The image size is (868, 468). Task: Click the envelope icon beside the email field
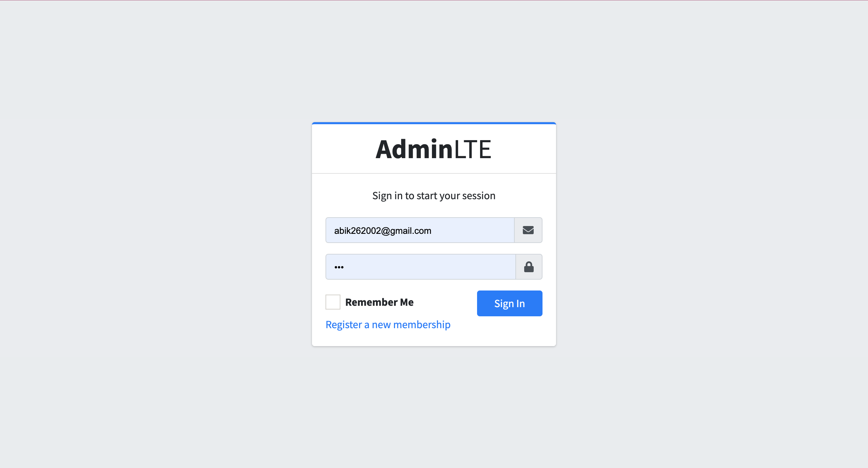(528, 230)
